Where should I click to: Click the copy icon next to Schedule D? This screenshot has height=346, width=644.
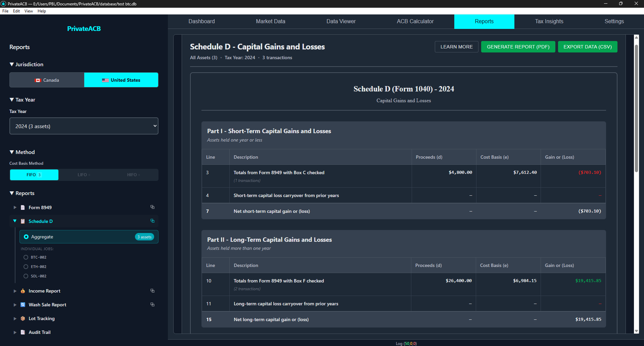click(x=152, y=221)
